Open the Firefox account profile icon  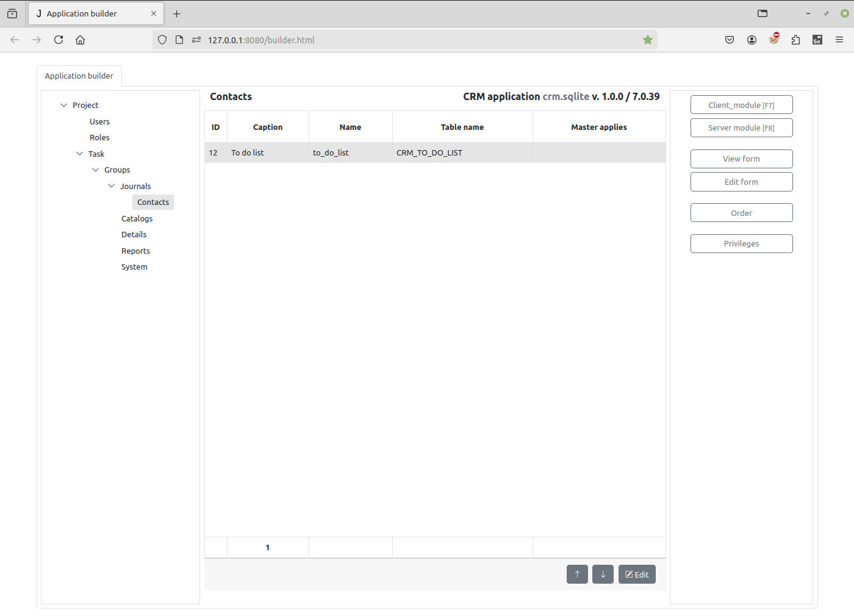[x=752, y=40]
